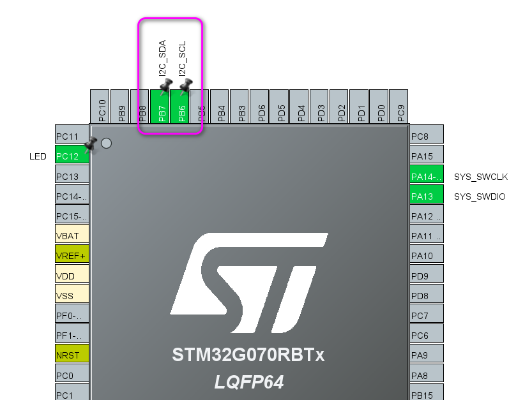Click pin PC1 at bottom left
Viewport: 532px width, 400px height.
(x=72, y=392)
